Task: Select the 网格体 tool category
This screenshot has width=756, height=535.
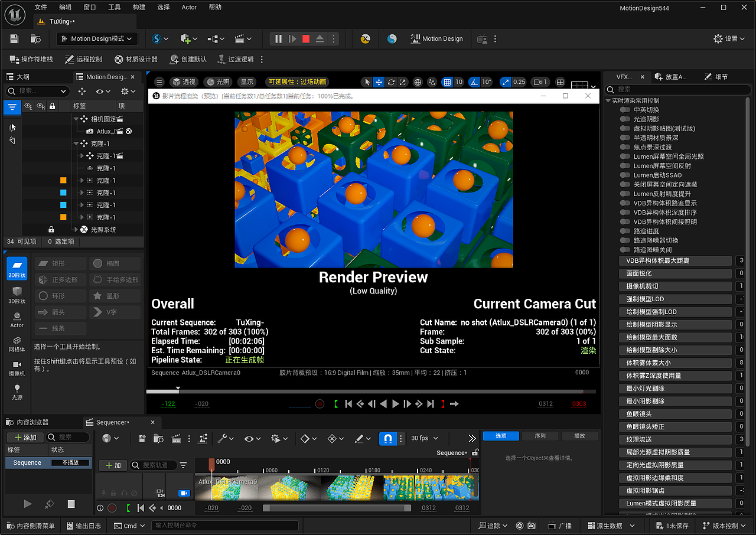Action: (17, 344)
